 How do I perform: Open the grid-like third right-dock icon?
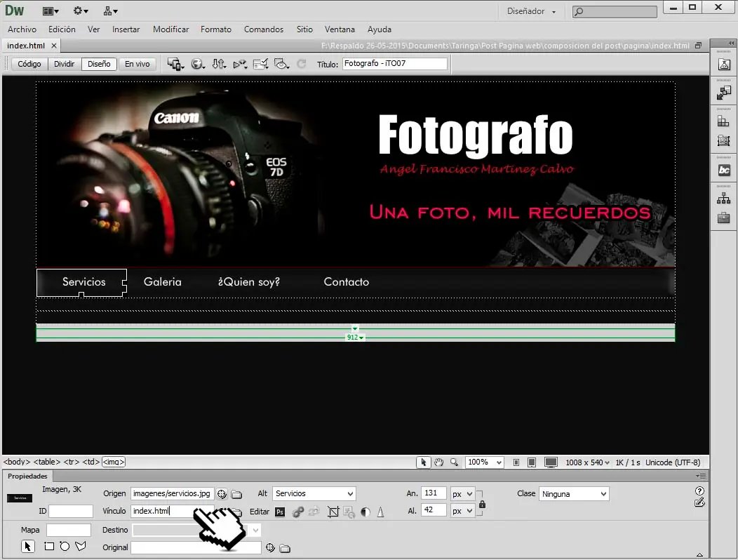click(724, 121)
